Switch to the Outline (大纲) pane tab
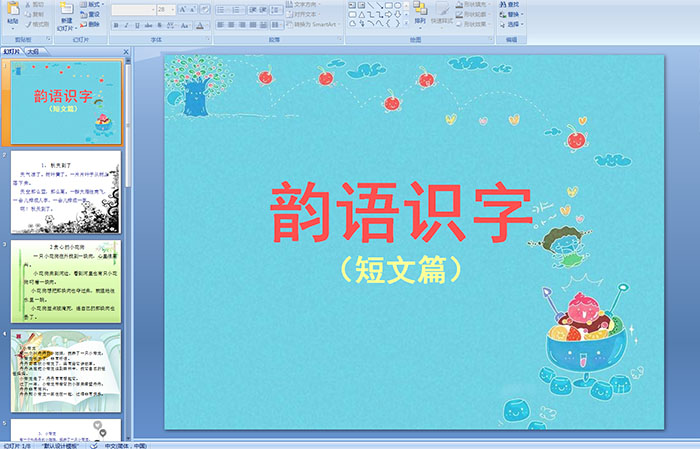700x449 pixels. (x=33, y=52)
